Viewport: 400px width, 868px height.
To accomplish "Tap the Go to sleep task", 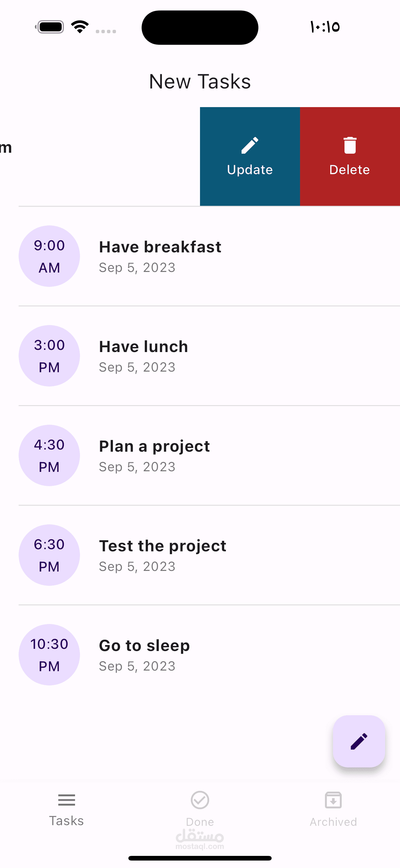I will click(x=144, y=646).
